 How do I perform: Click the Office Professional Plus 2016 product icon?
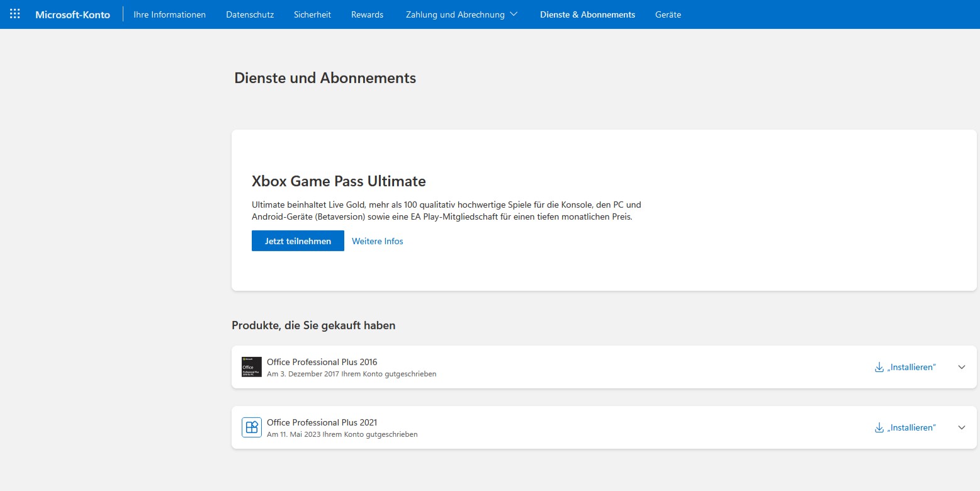[x=252, y=367]
